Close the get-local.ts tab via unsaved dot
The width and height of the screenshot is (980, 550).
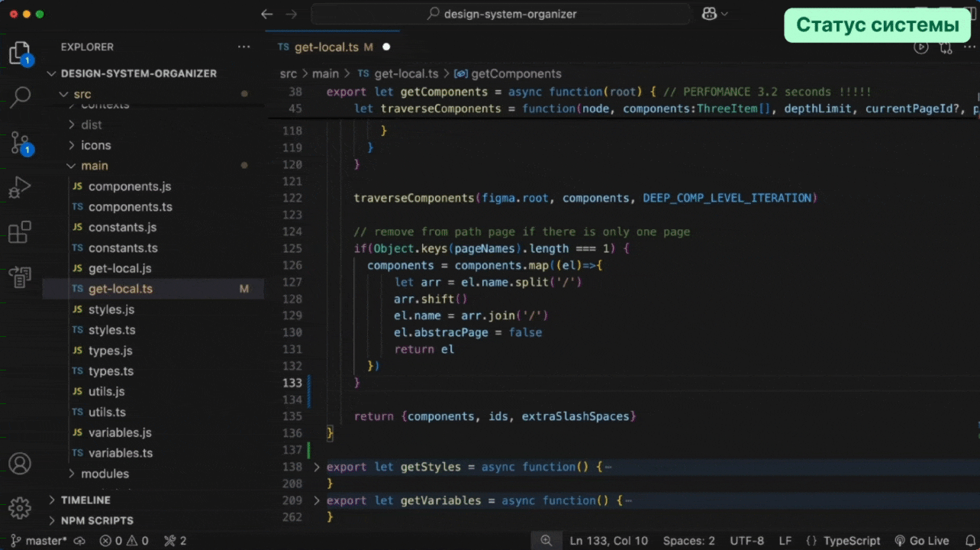pyautogui.click(x=386, y=47)
